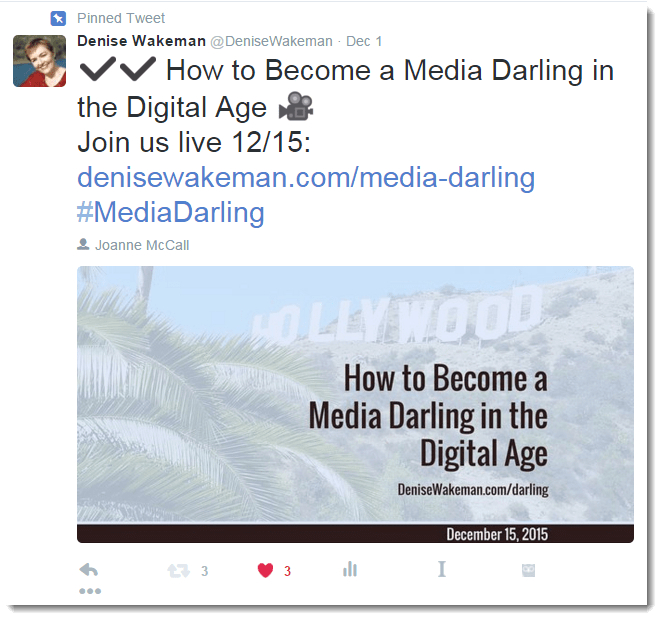Click the retweet count number
This screenshot has width=662, height=620.
pyautogui.click(x=205, y=571)
